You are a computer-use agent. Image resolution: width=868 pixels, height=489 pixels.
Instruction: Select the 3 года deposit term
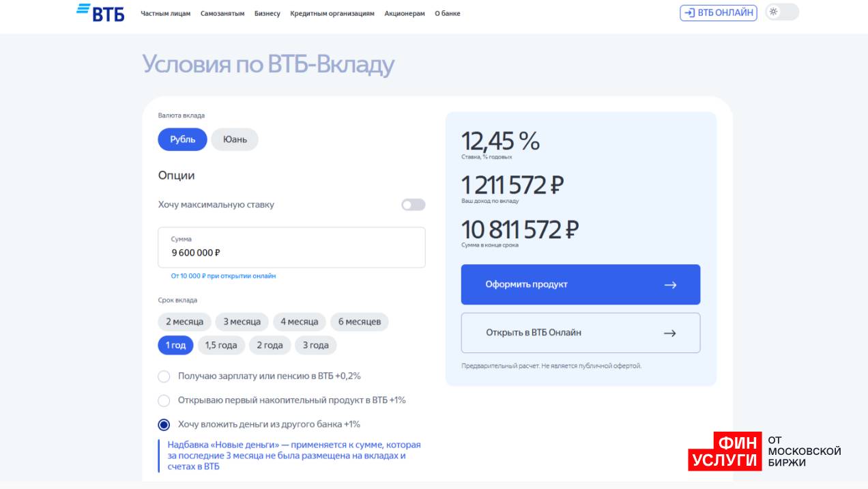click(315, 346)
